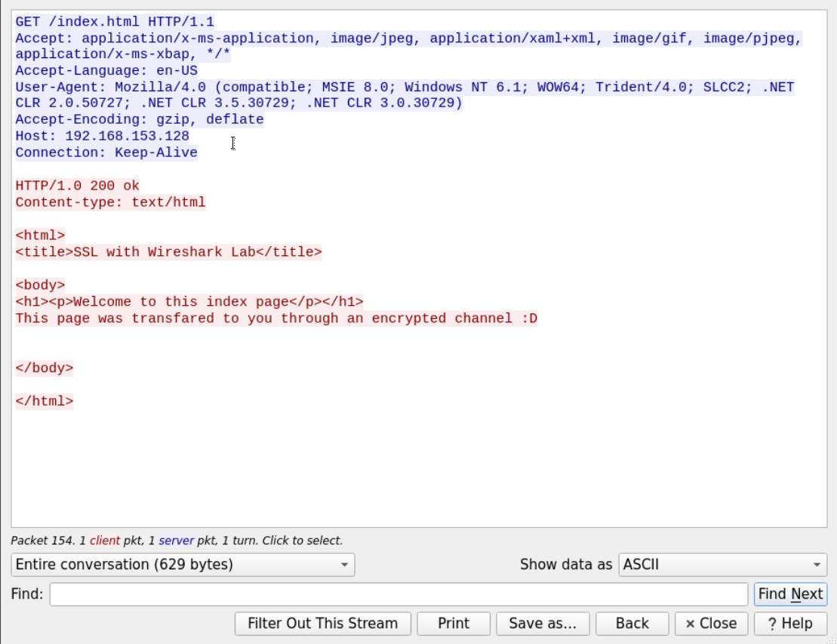The height and width of the screenshot is (644, 837).
Task: Click the SSL with Wireshark Lab title line
Action: 168,252
